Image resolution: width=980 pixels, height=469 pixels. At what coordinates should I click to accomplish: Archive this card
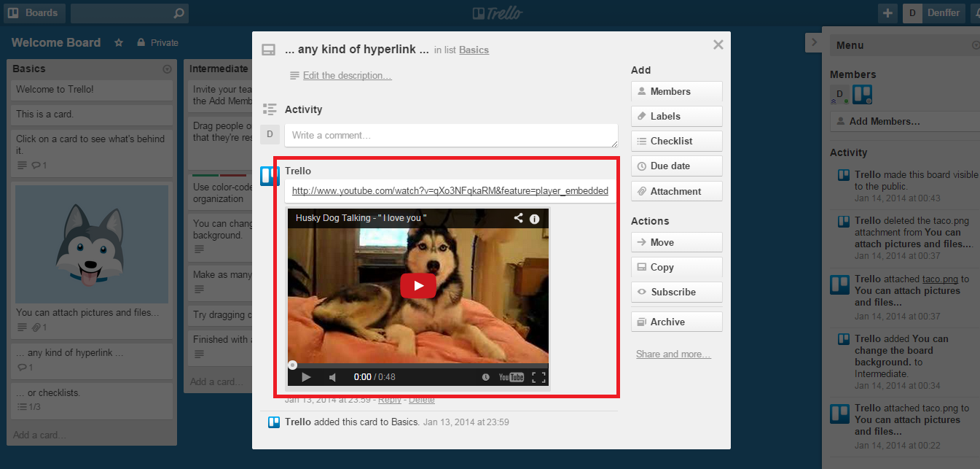[x=677, y=322]
